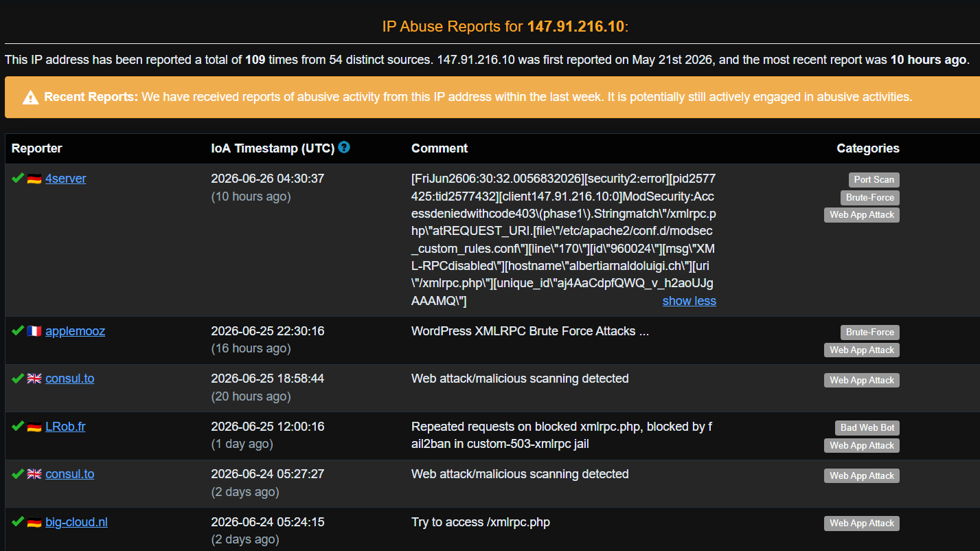Open the big-cloud.nl reporter link
This screenshot has width=980, height=551.
point(77,522)
